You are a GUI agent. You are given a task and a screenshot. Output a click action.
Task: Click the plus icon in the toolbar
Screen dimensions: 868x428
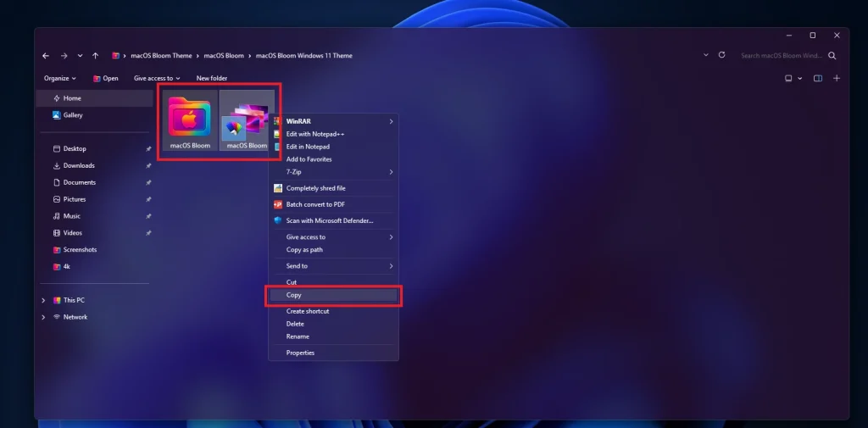coord(837,79)
